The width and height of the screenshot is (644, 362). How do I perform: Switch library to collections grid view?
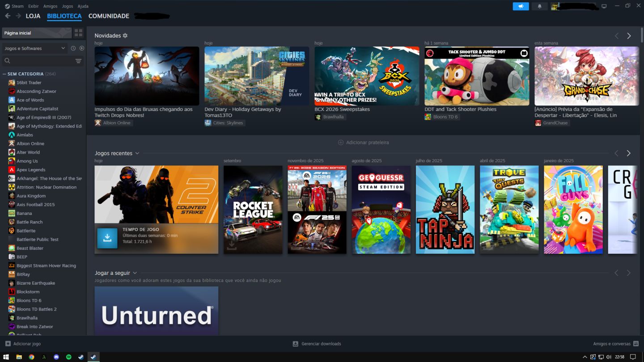79,33
